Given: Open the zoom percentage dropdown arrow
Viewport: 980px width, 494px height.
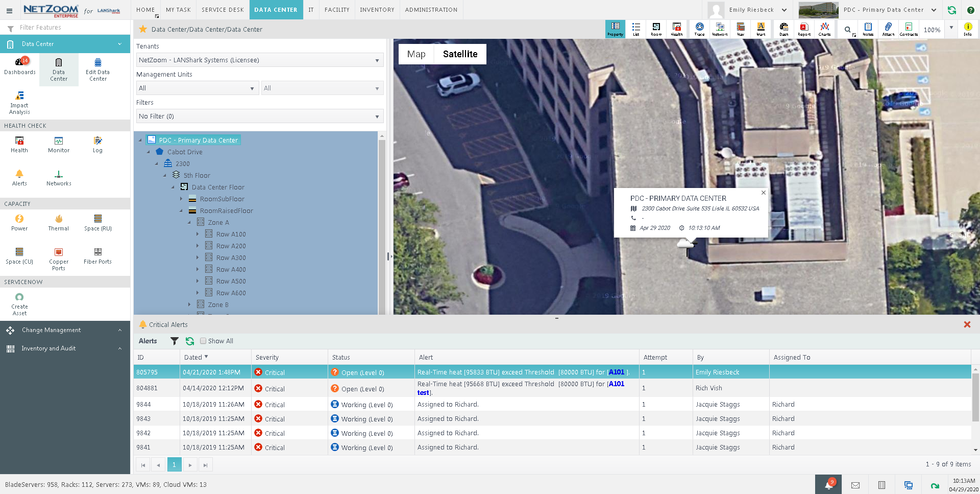Looking at the screenshot, I should tap(951, 28).
